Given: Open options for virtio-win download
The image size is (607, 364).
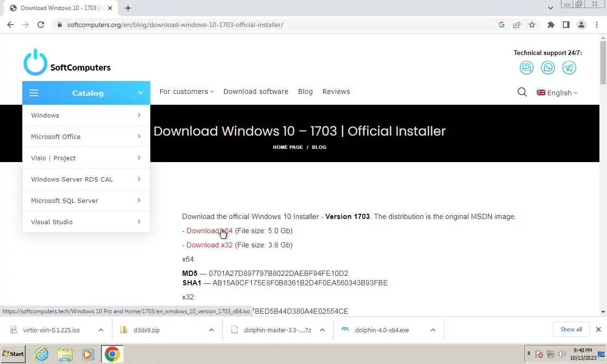Looking at the screenshot, I should [101, 330].
